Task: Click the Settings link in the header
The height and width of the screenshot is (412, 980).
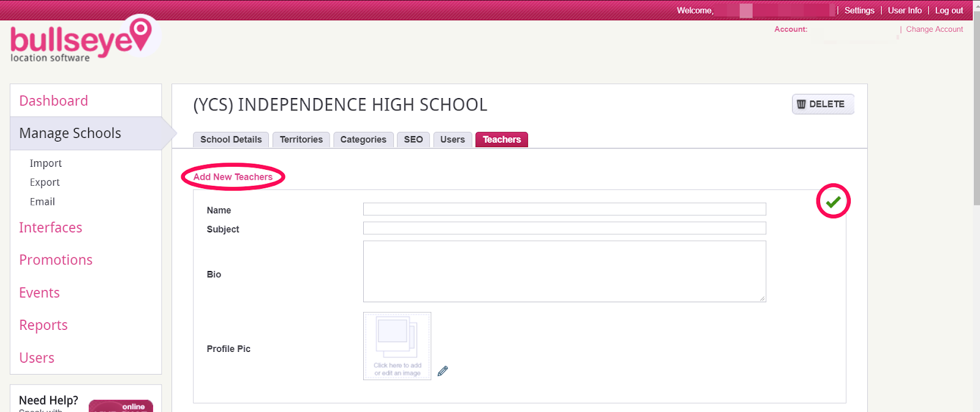Action: [x=859, y=10]
